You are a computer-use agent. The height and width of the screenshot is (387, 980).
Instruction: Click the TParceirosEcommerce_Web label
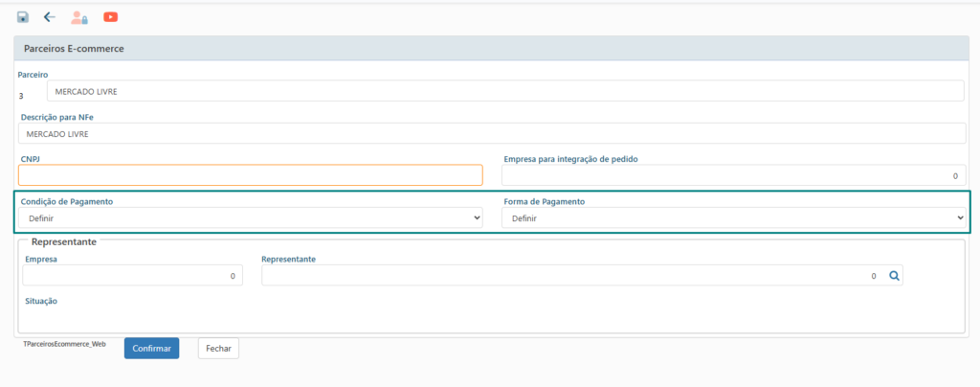[x=64, y=342]
